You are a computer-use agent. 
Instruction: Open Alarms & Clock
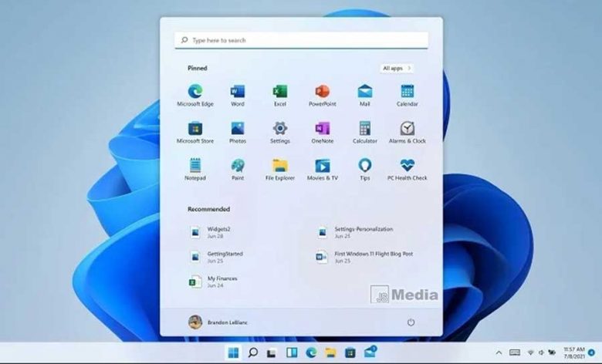coord(407,133)
